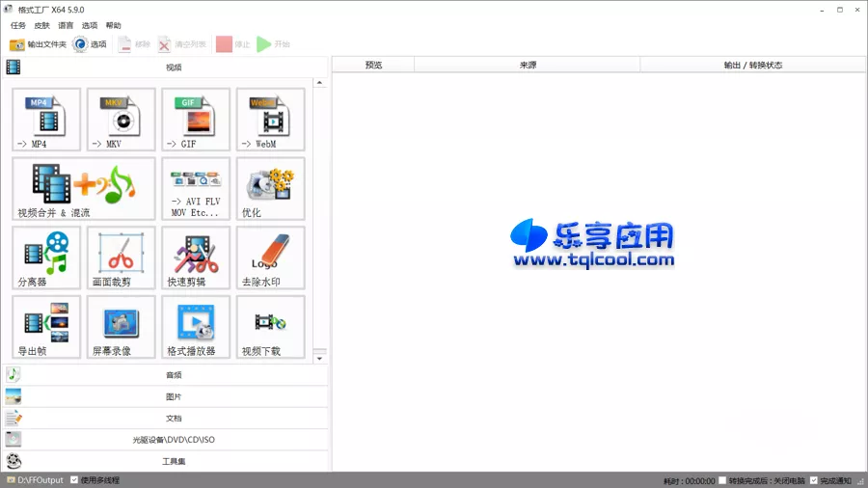
Task: Open the 帮助 help menu
Action: [114, 25]
